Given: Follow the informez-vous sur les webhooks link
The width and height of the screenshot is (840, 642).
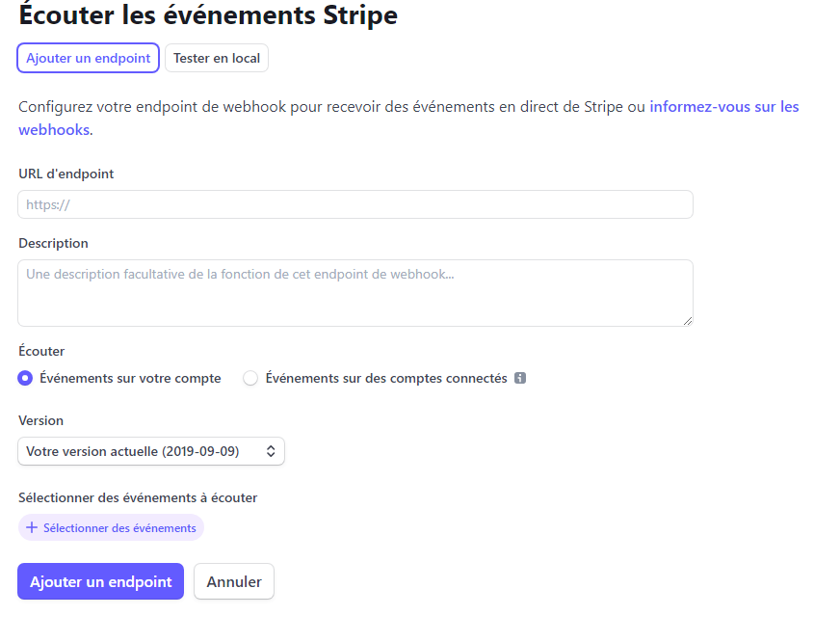Looking at the screenshot, I should point(723,106).
